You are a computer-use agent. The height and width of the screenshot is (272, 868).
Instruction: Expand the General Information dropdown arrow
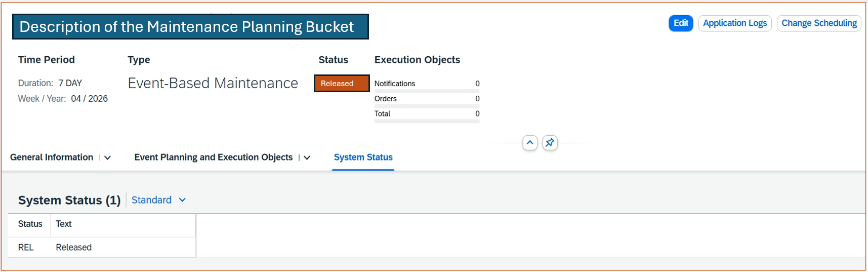pyautogui.click(x=107, y=158)
